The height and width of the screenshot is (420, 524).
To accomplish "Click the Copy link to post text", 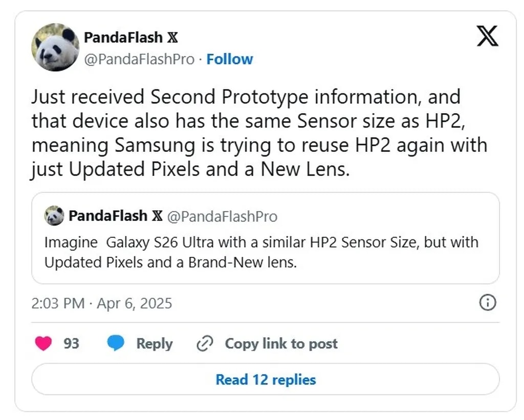I will point(281,343).
